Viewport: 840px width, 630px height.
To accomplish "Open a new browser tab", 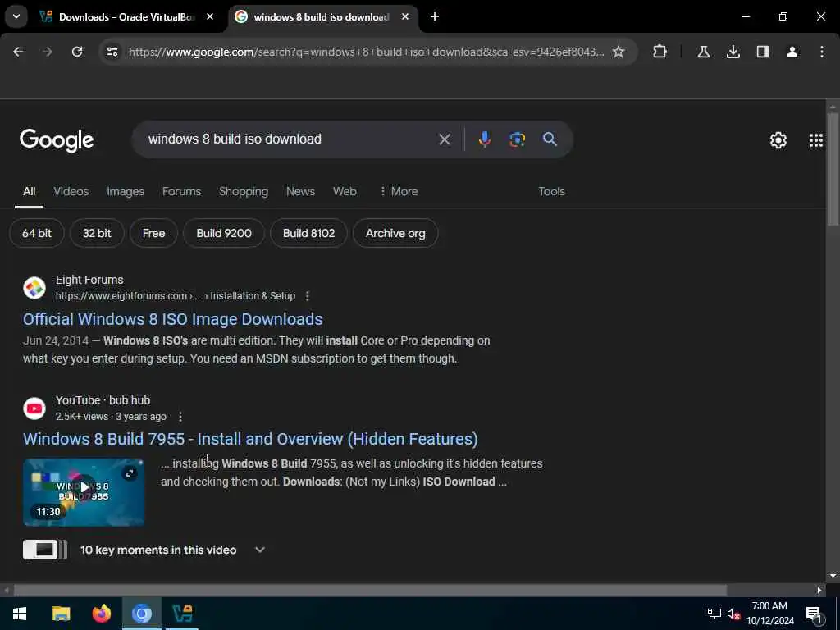I will (435, 17).
